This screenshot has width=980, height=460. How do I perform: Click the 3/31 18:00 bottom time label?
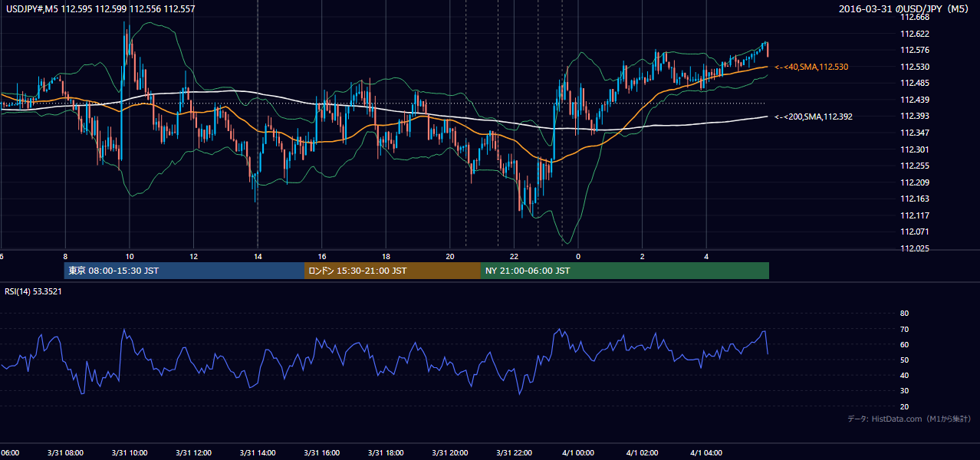386,453
